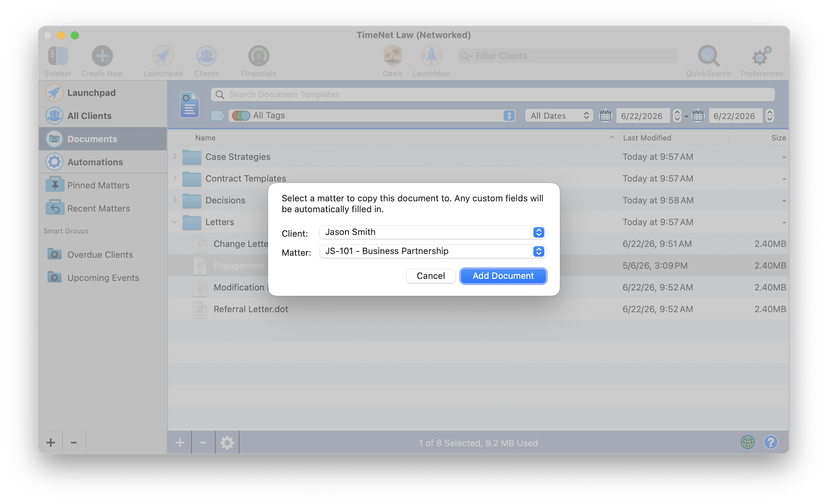Click sidebar add group plus button
This screenshot has width=828, height=504.
(x=51, y=443)
